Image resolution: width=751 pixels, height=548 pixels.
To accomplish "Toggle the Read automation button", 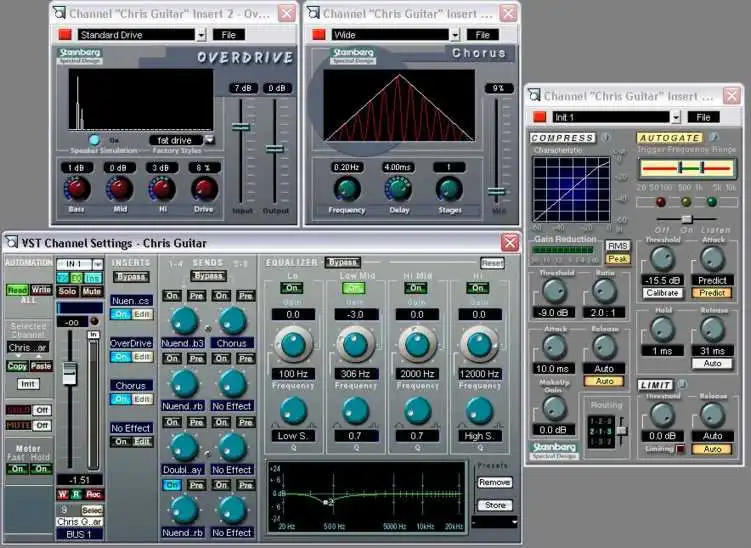I will point(17,290).
